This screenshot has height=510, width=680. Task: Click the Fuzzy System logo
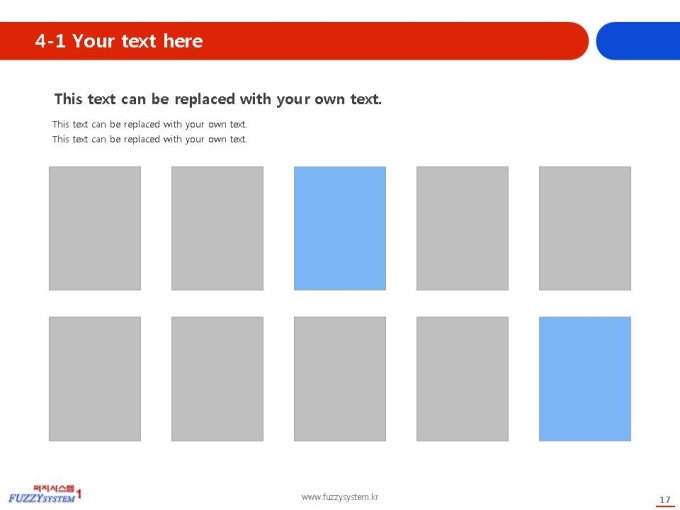(45, 494)
